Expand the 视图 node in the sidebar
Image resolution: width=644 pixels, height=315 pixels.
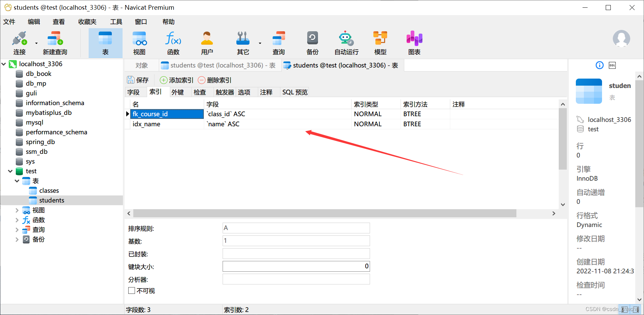point(17,210)
